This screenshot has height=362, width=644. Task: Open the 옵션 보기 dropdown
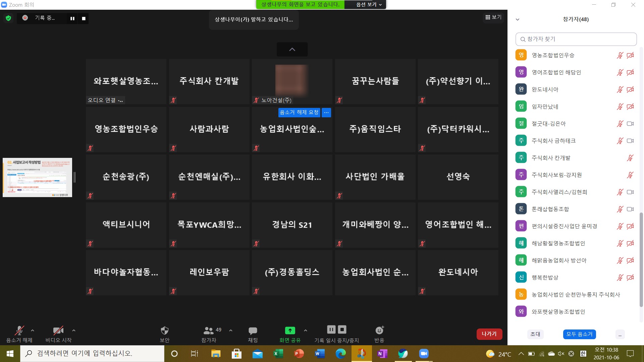point(369,4)
